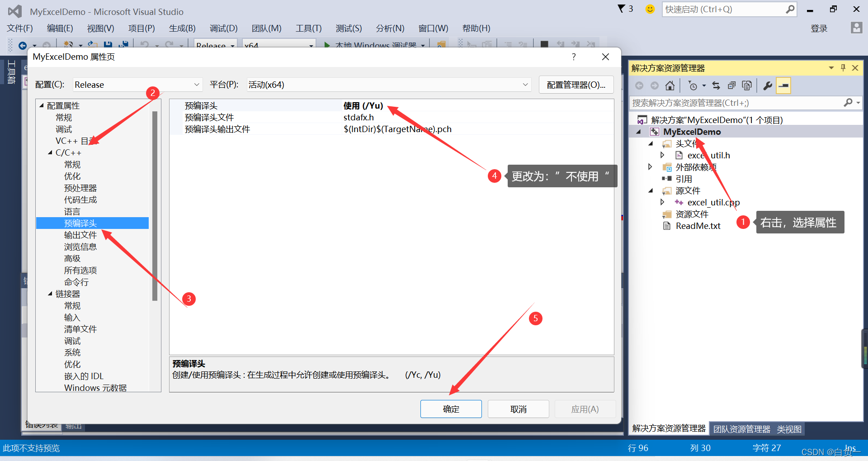Click the 取消 button

(x=519, y=409)
